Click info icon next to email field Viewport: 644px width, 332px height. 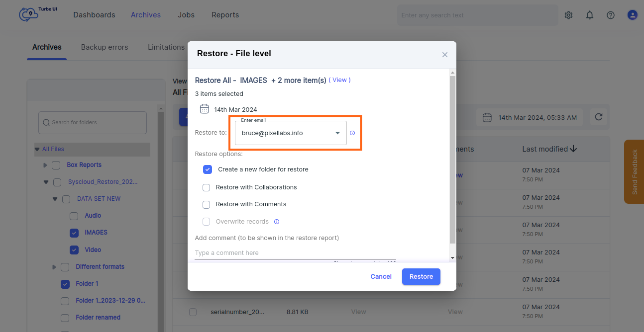click(x=352, y=133)
